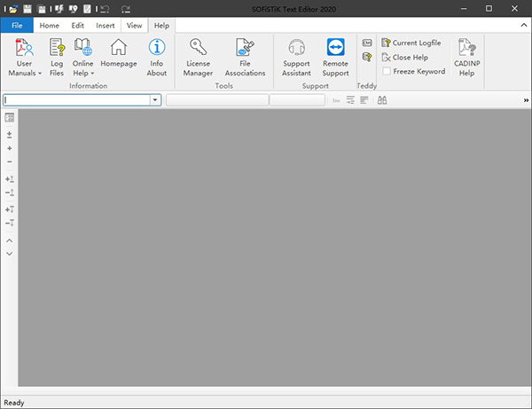
Task: Open the toolbar combo box dropdown arrow
Action: (x=156, y=100)
